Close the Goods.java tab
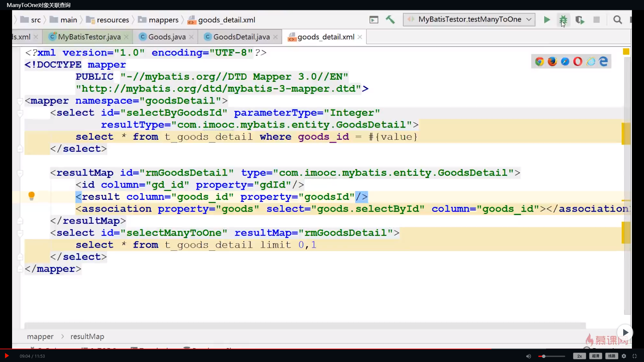 [x=191, y=37]
